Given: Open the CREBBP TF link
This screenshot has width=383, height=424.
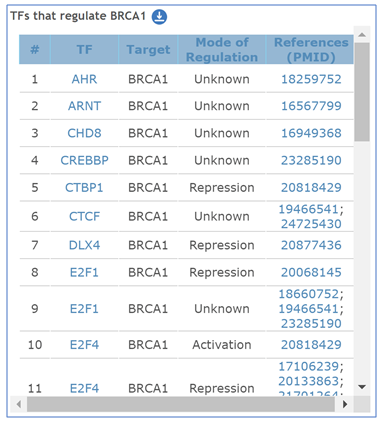Looking at the screenshot, I should (84, 160).
